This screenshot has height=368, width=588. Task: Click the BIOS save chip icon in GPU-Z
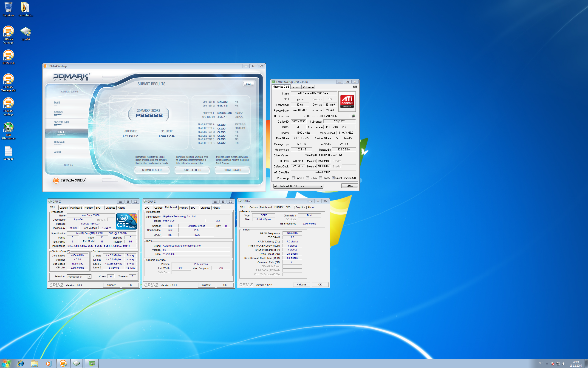pos(353,116)
